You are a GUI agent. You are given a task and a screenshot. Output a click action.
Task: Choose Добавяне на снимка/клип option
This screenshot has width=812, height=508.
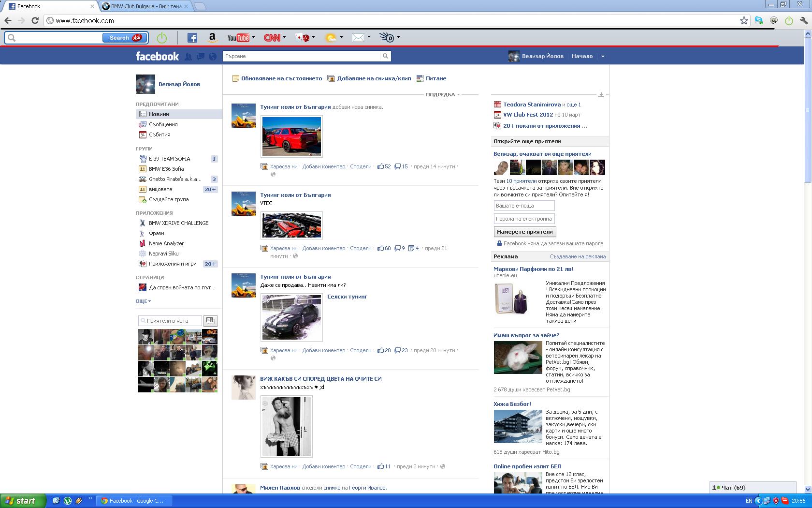click(369, 78)
